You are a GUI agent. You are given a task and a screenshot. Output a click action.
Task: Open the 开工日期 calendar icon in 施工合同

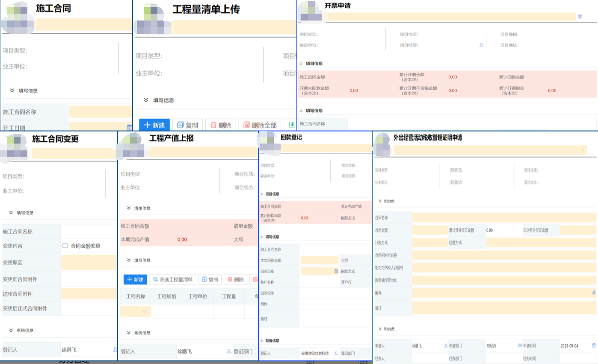click(129, 127)
